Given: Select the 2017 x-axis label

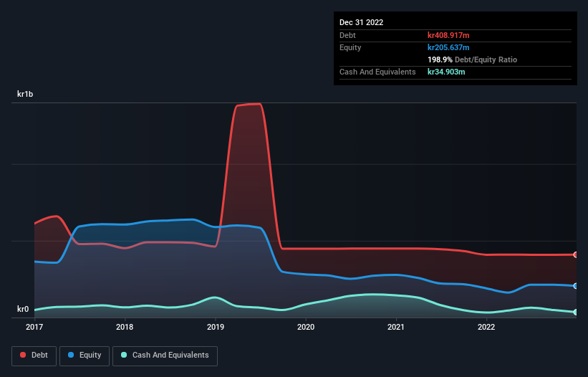Looking at the screenshot, I should tap(34, 327).
